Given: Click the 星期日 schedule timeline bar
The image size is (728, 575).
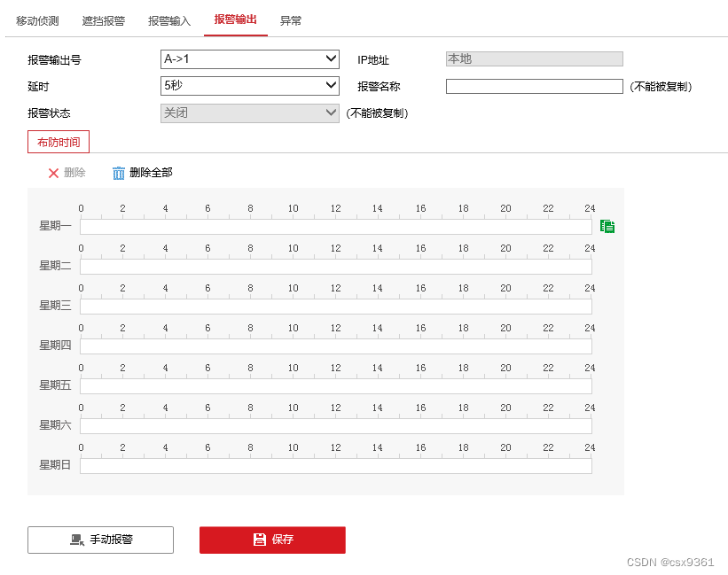Looking at the screenshot, I should [x=336, y=466].
